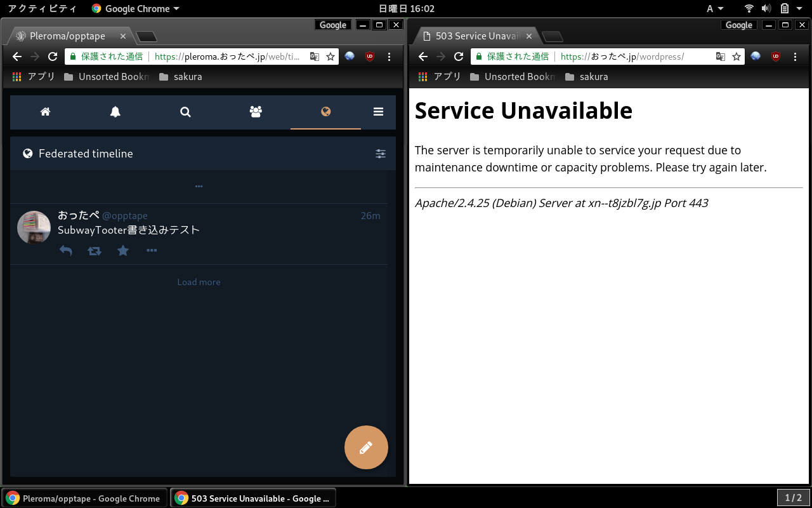Viewport: 812px width, 508px height.
Task: Go forward in the 503 window
Action: [x=441, y=57]
